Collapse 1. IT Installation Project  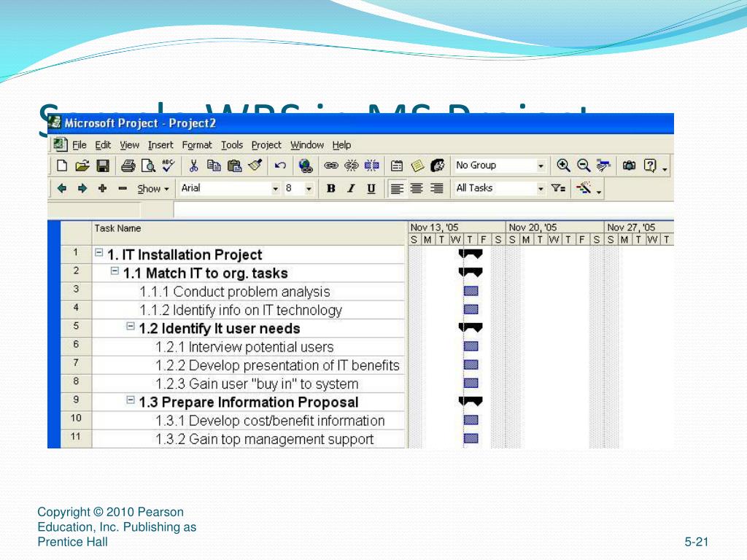tap(98, 252)
